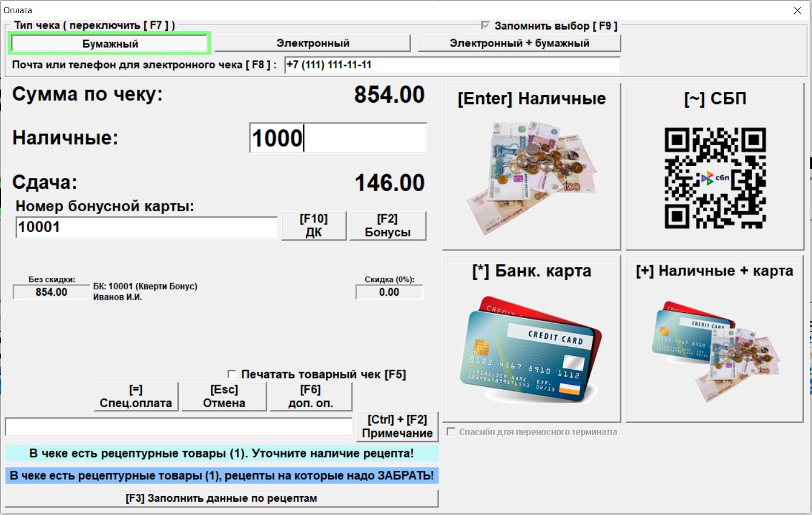The image size is (812, 515).
Task: Open bonuses with the [F2] Бонусы button
Action: pos(388,225)
